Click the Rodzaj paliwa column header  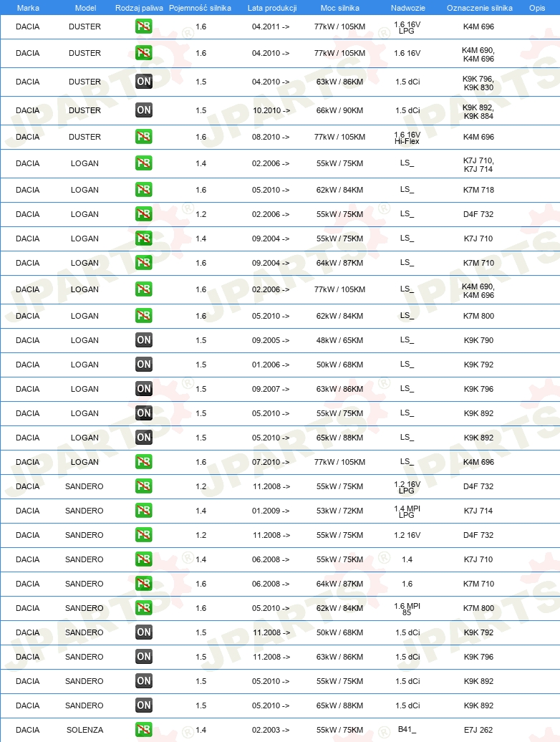[x=139, y=8]
